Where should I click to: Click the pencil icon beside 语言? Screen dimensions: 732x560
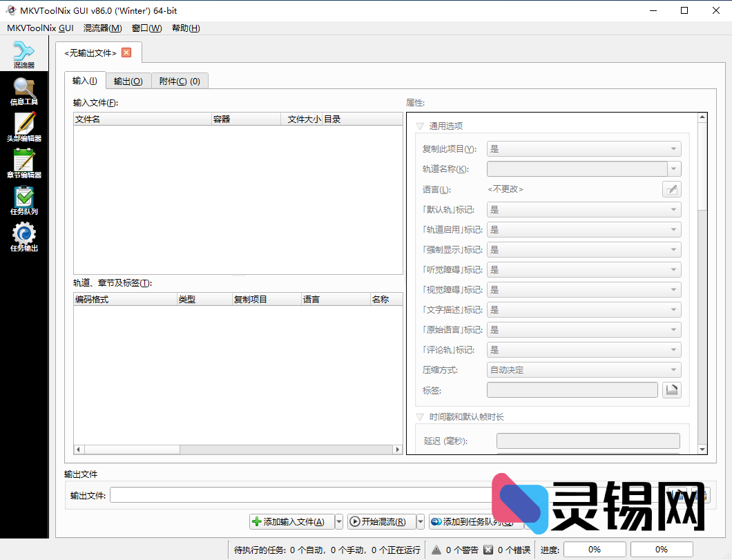pyautogui.click(x=671, y=189)
